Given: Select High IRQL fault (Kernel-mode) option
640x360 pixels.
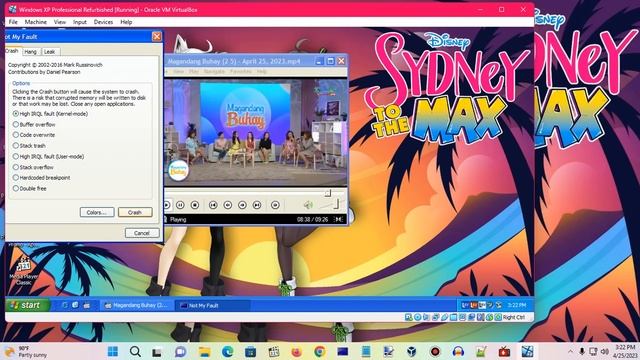Looking at the screenshot, I should click(51, 114).
